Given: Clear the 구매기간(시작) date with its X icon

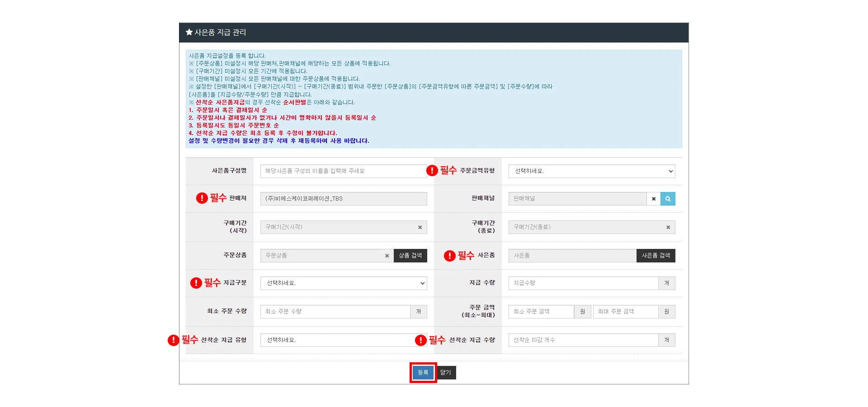Looking at the screenshot, I should point(420,227).
